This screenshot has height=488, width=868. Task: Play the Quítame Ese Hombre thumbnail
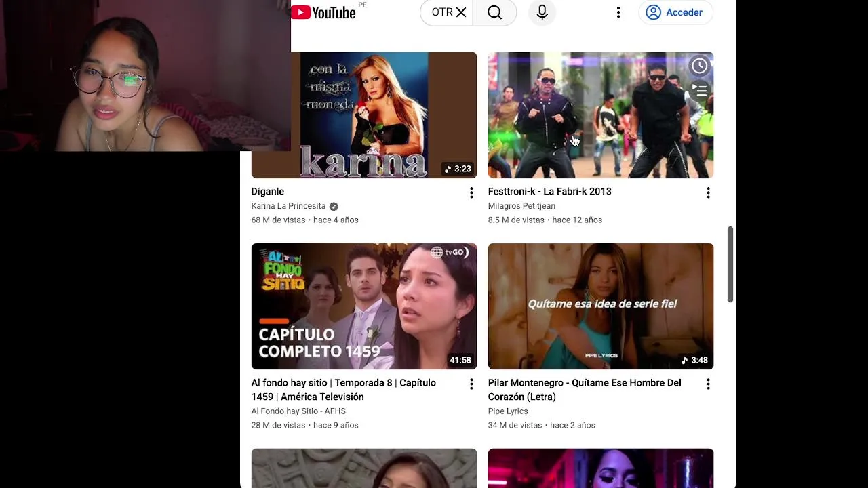click(601, 306)
